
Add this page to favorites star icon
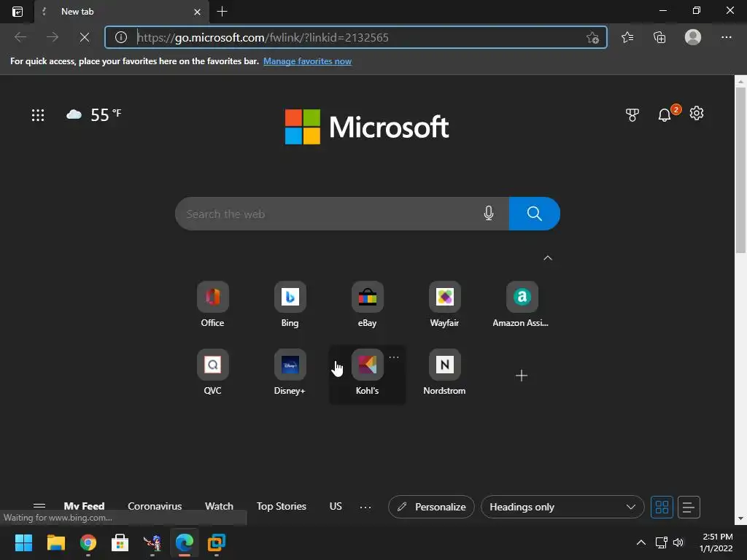[x=592, y=37]
